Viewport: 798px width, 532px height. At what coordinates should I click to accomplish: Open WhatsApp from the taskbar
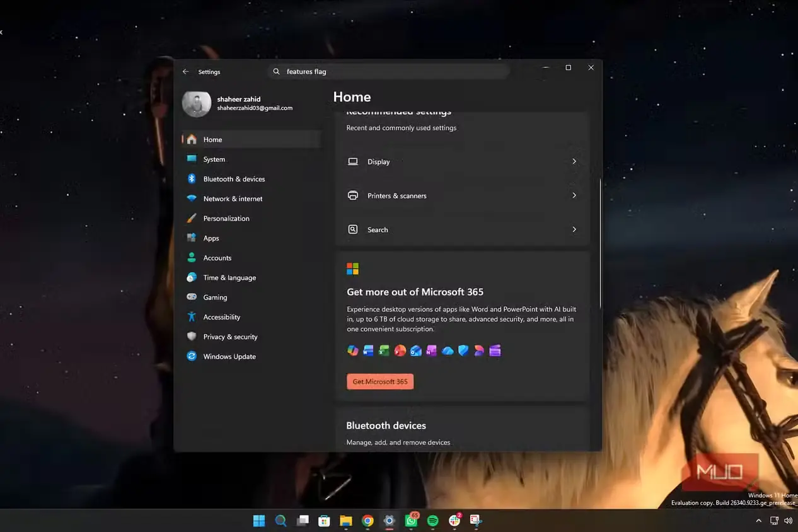tap(412, 520)
